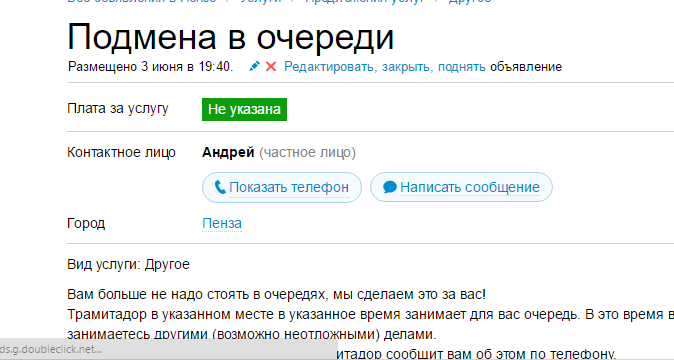674x360 pixels.
Task: Click the Вид услуги: Другое line
Action: 128,264
